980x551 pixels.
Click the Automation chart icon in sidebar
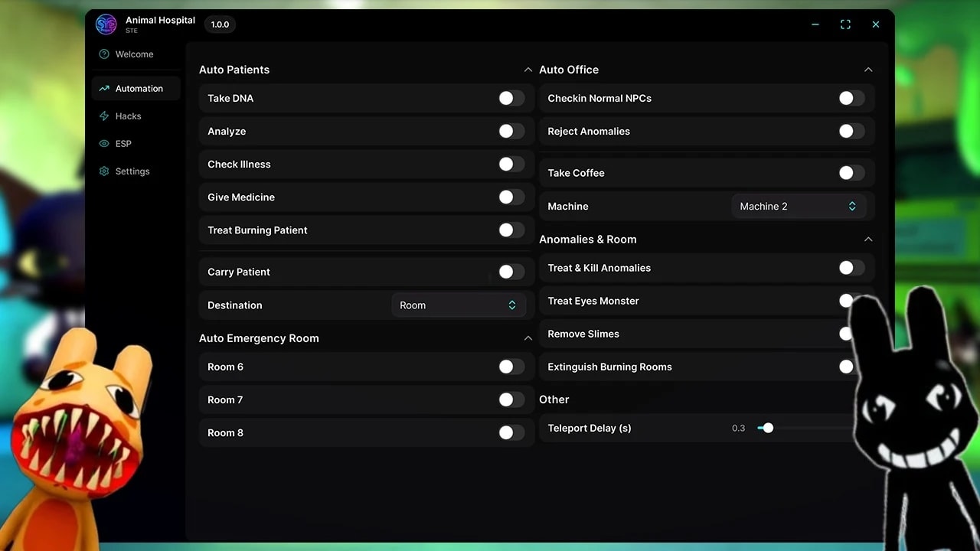(104, 89)
